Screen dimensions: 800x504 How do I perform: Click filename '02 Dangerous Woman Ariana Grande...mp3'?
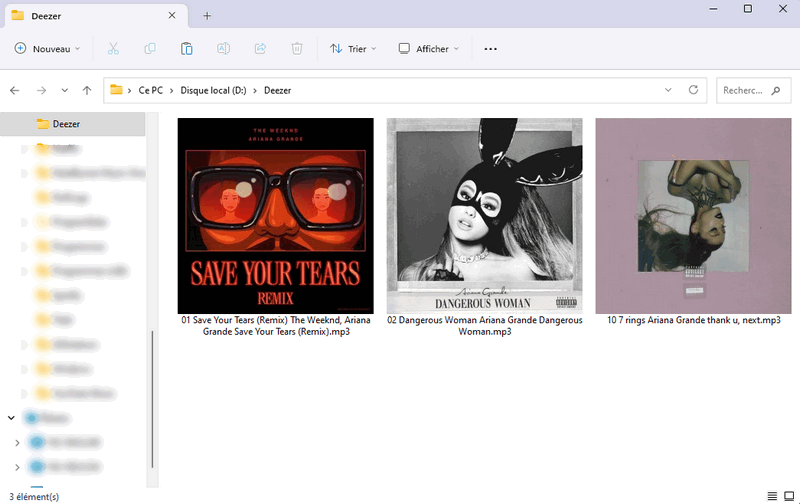pos(485,325)
